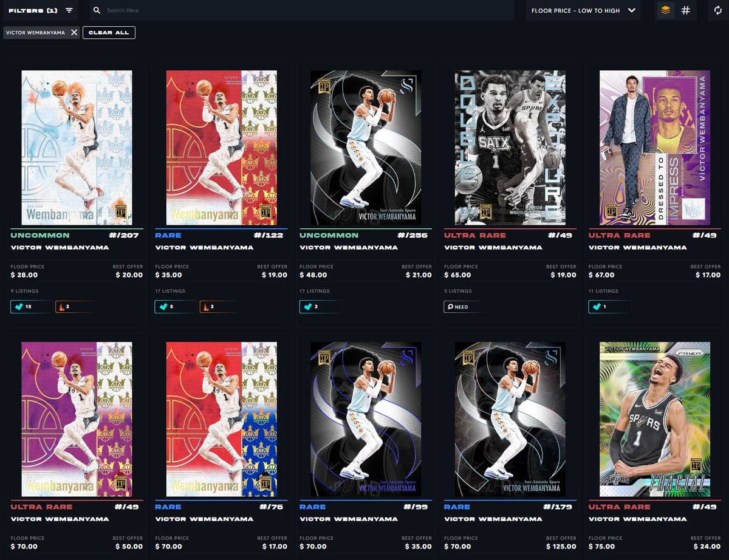
Task: Click owned badge on the $67.00 card
Action: (x=609, y=307)
